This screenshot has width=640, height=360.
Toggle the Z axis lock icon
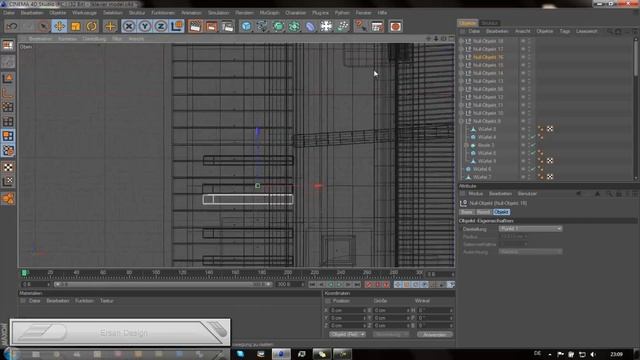160,26
